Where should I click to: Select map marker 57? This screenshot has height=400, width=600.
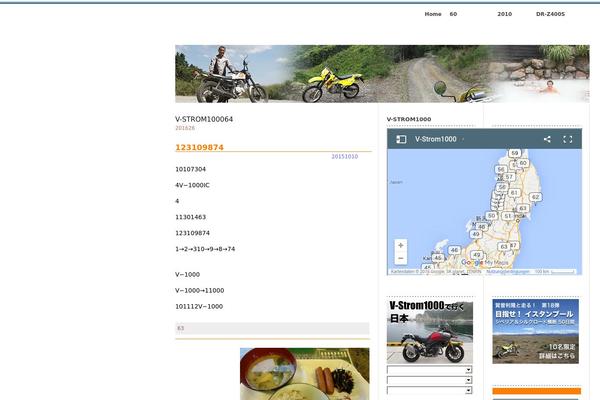[x=509, y=177]
